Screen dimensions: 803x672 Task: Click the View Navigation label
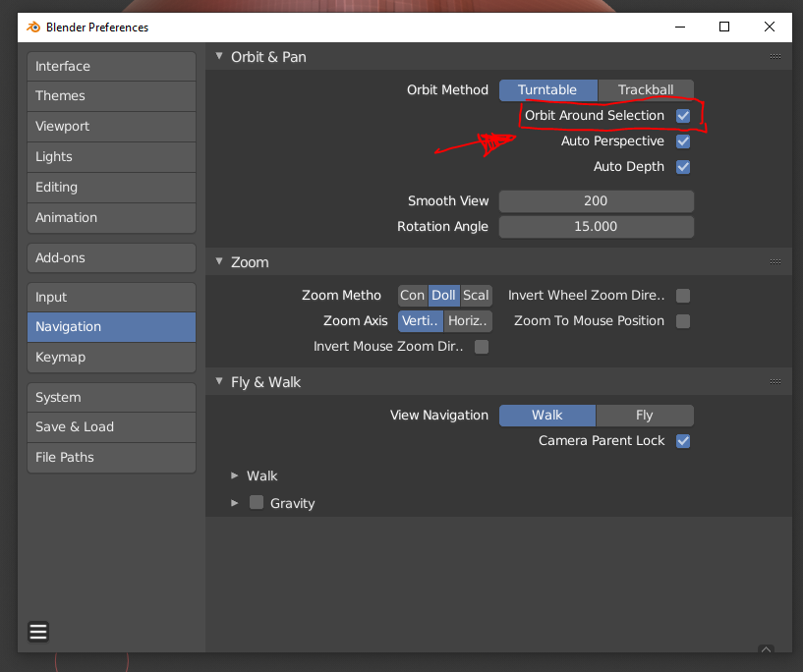pos(439,415)
